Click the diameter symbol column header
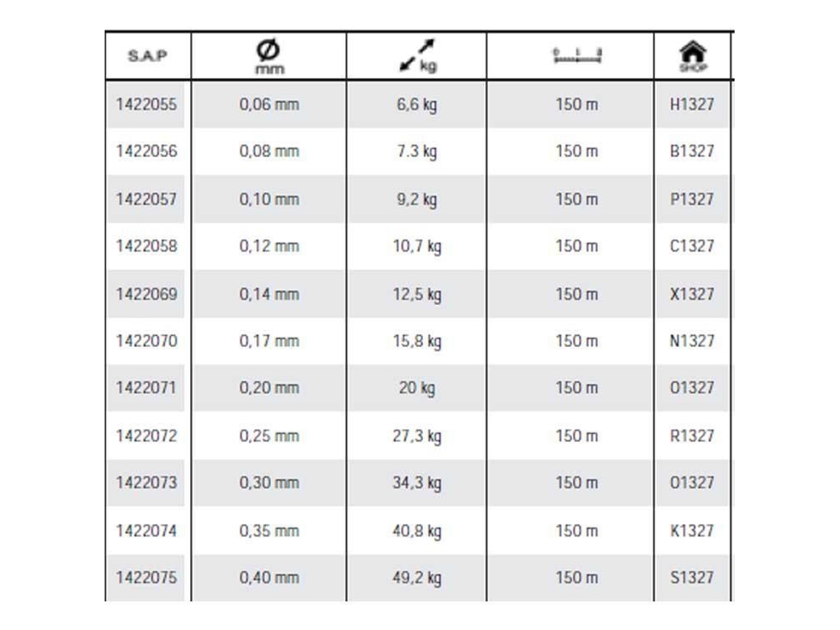The image size is (840, 630). tap(269, 57)
